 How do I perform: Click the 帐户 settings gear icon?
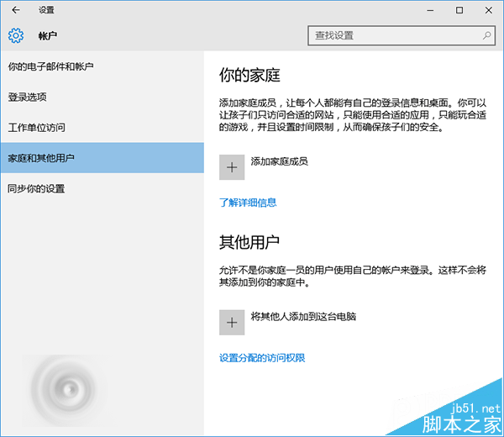tap(16, 35)
